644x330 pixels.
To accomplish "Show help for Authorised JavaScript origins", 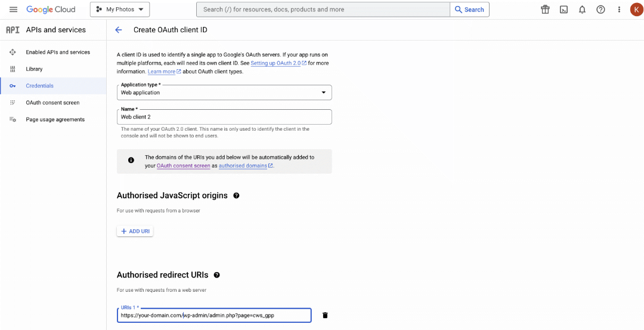I will (x=236, y=196).
